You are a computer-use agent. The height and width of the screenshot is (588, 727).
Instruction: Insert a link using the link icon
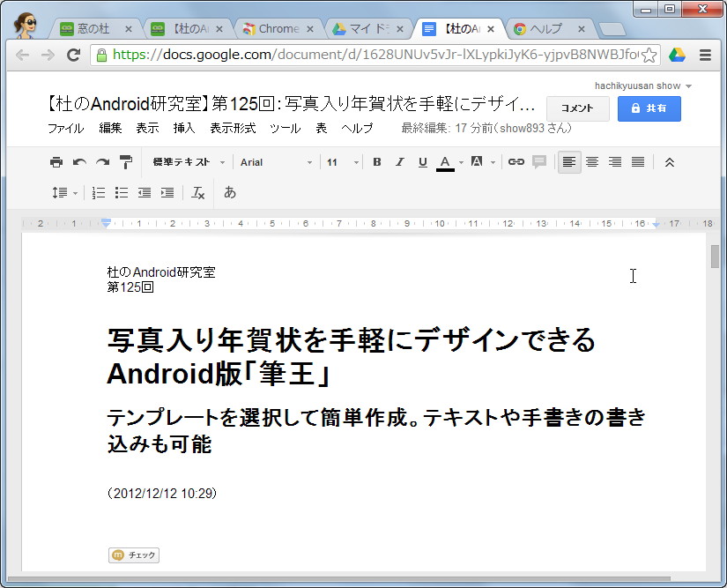pos(517,162)
